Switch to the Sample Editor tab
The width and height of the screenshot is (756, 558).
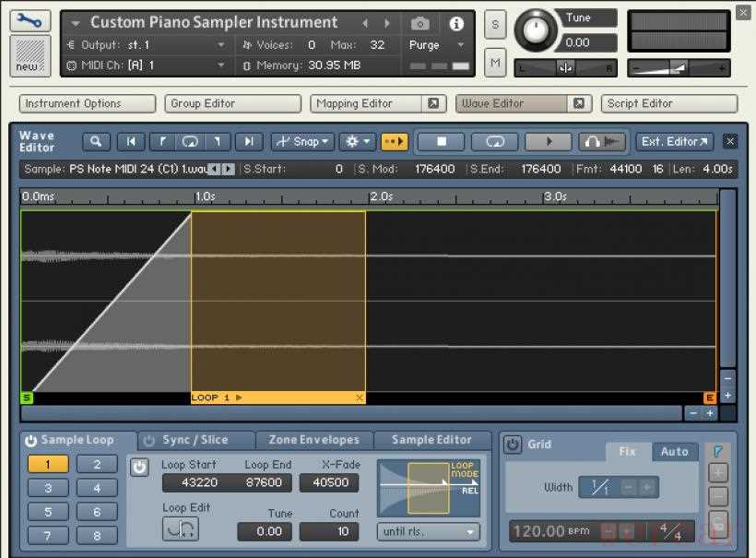(431, 441)
